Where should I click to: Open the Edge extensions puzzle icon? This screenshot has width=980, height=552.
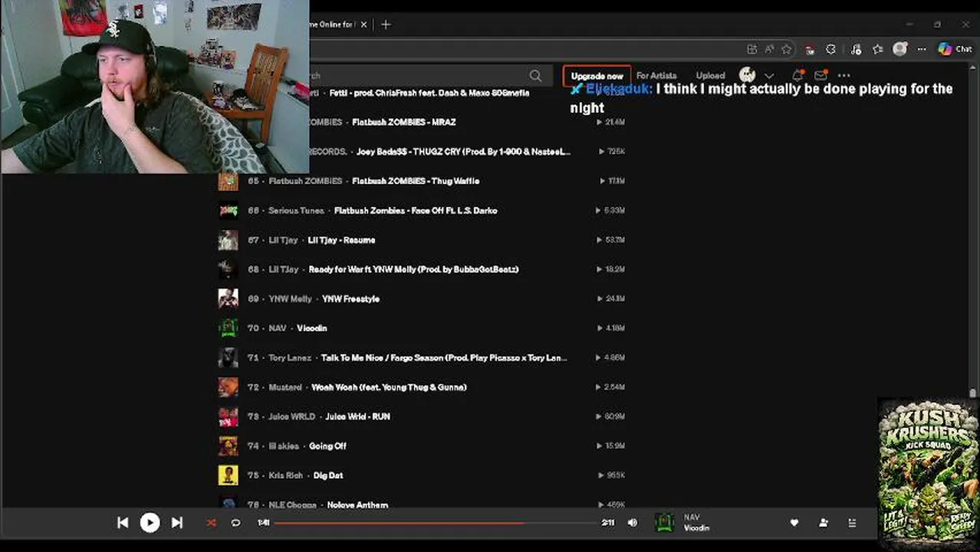[830, 49]
